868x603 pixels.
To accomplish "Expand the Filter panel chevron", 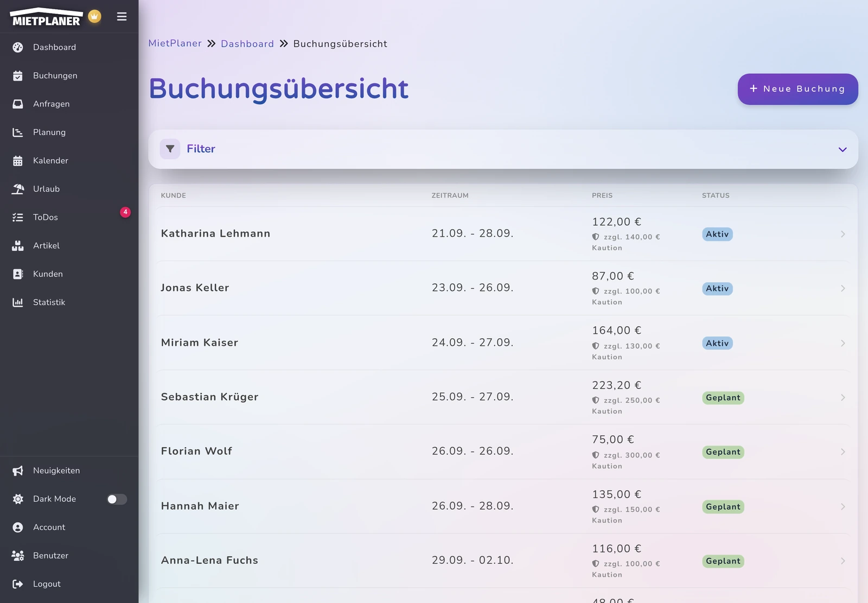I will click(x=843, y=149).
